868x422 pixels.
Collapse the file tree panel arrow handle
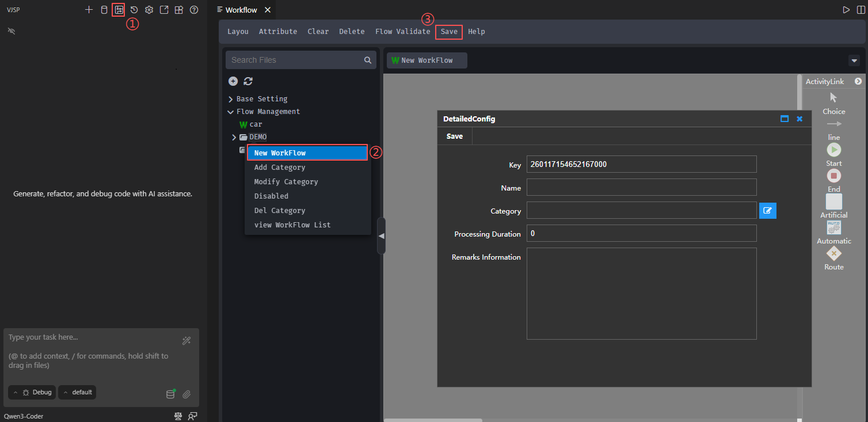(x=381, y=236)
